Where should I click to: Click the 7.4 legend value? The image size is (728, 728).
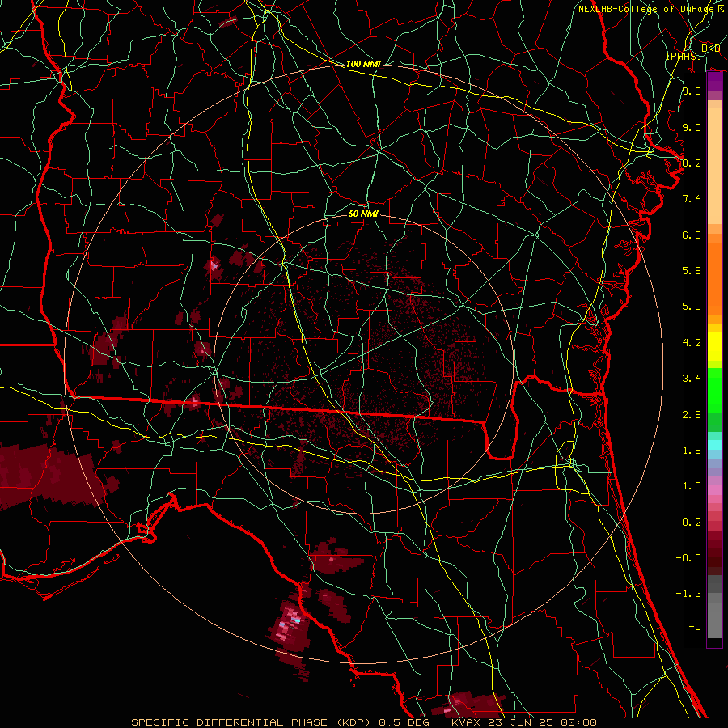tap(692, 199)
